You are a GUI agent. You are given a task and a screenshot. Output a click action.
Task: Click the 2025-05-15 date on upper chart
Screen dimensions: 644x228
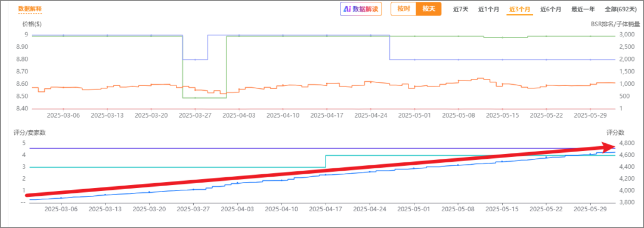[x=502, y=115]
